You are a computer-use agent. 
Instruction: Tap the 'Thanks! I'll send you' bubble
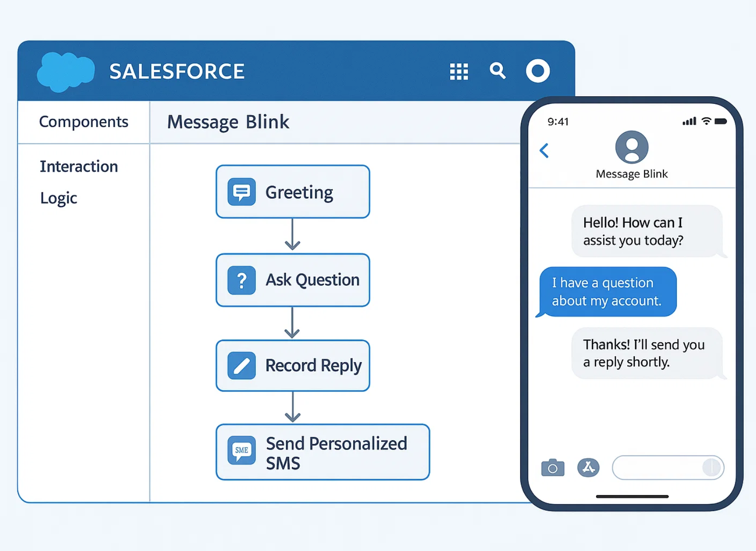[647, 353]
